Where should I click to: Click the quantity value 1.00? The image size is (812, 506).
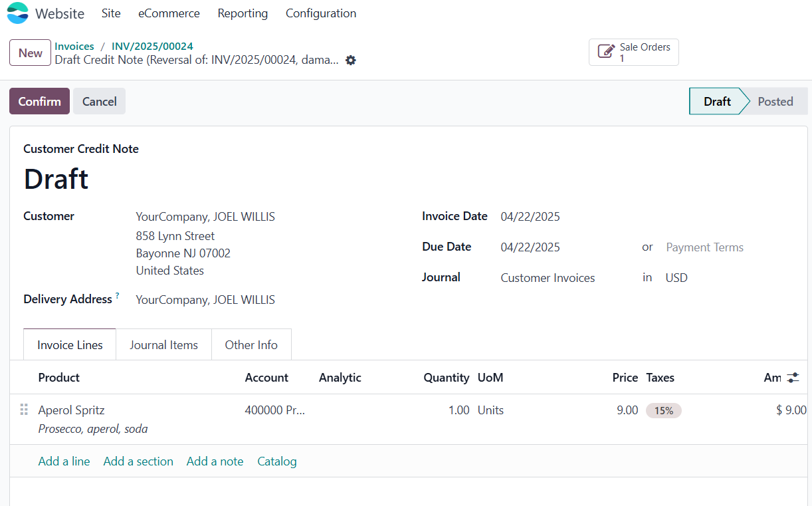[x=458, y=410]
